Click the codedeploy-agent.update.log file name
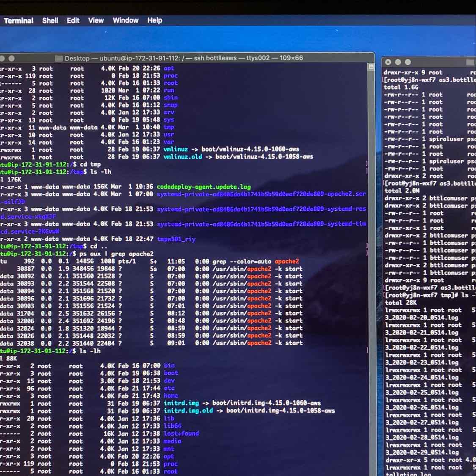Viewport: 476px width, 476px height. pos(204,187)
